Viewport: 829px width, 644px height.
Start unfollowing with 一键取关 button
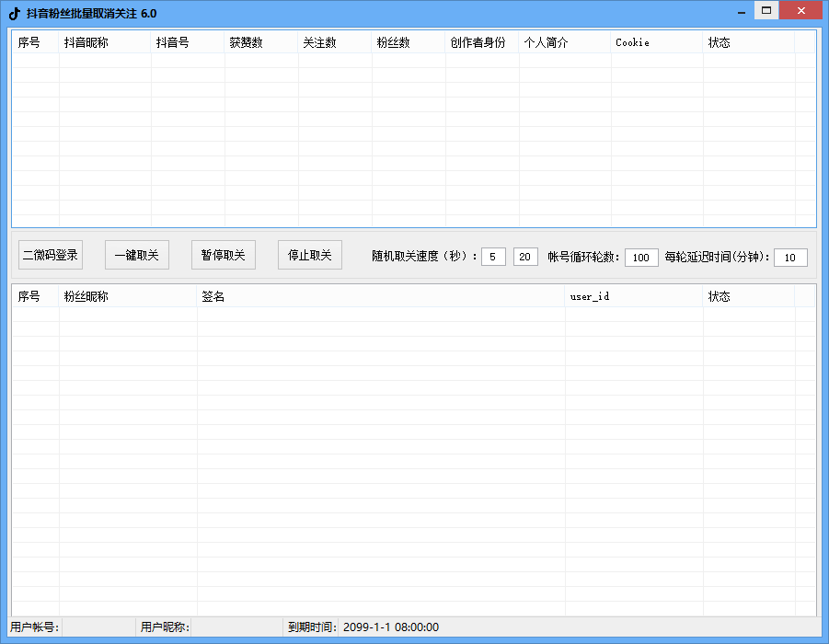coord(137,255)
